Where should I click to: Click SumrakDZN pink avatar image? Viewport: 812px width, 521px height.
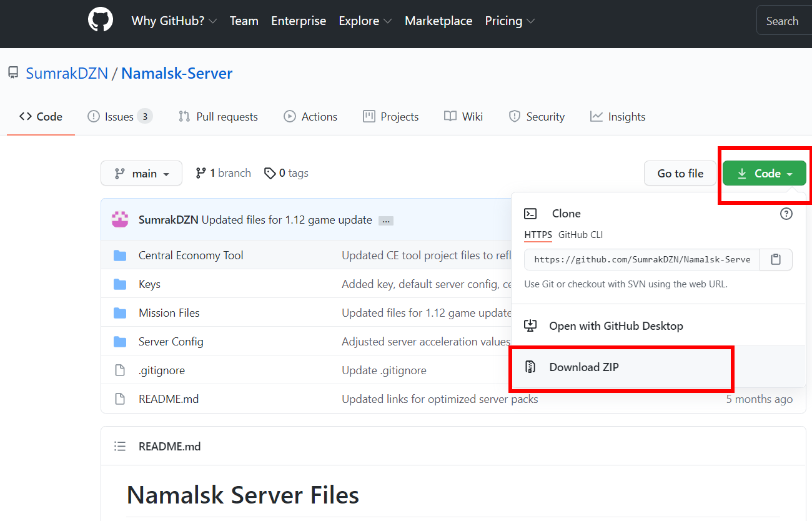pyautogui.click(x=120, y=219)
